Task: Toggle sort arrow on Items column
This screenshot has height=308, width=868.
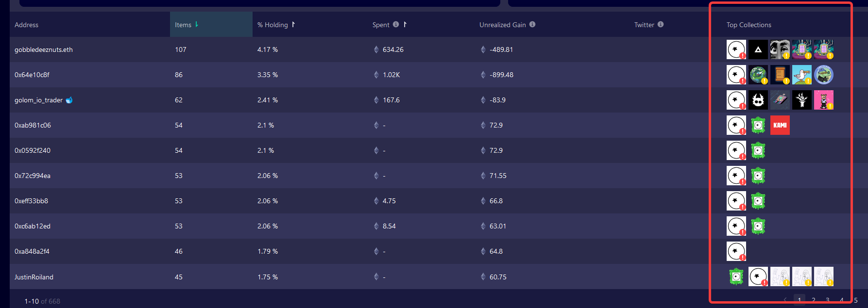Action: (x=197, y=24)
